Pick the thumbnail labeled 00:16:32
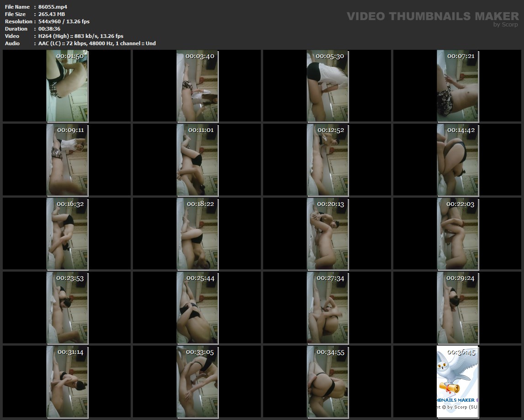524x420 pixels. (x=67, y=234)
